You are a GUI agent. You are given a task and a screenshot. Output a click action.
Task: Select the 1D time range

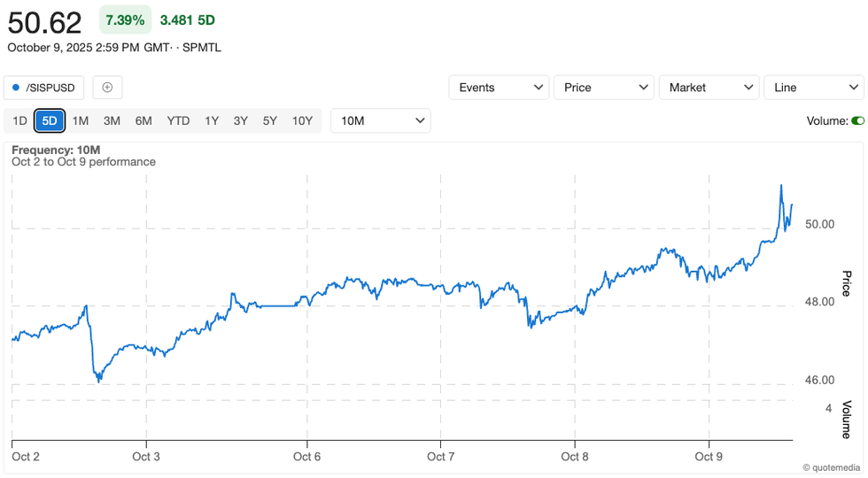pos(19,120)
